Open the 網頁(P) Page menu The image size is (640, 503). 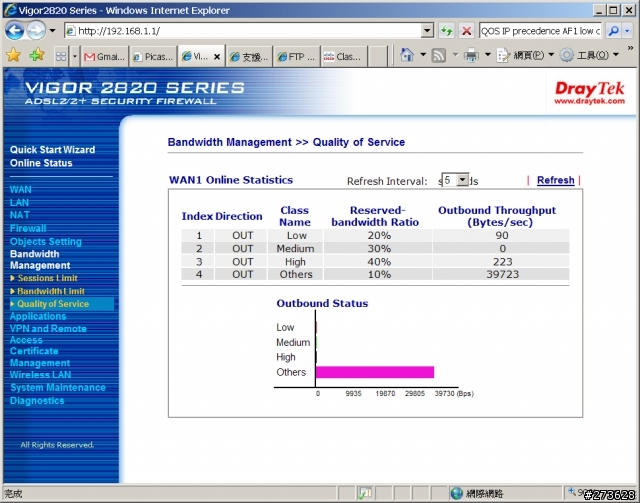click(525, 55)
